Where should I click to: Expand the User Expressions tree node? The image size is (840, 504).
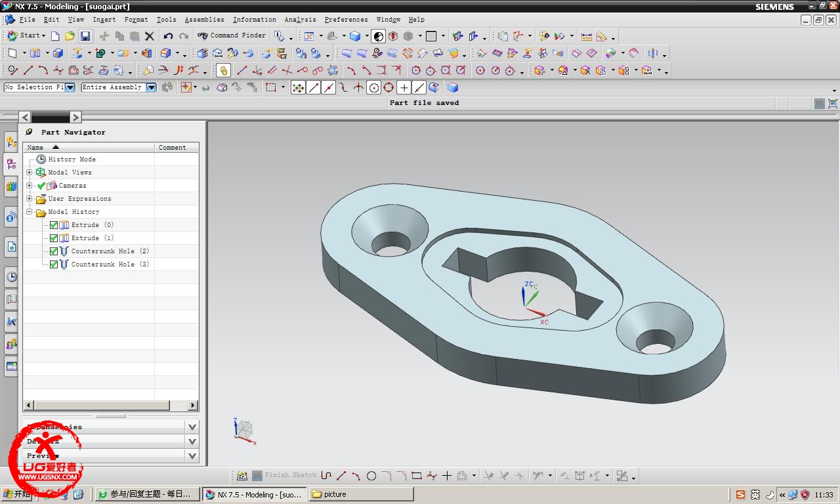29,199
